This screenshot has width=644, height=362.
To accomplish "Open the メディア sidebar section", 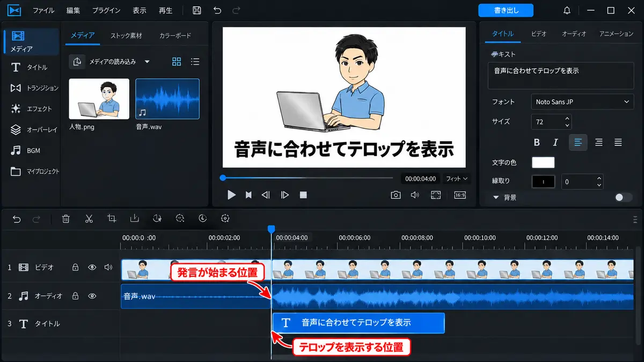I will (30, 41).
